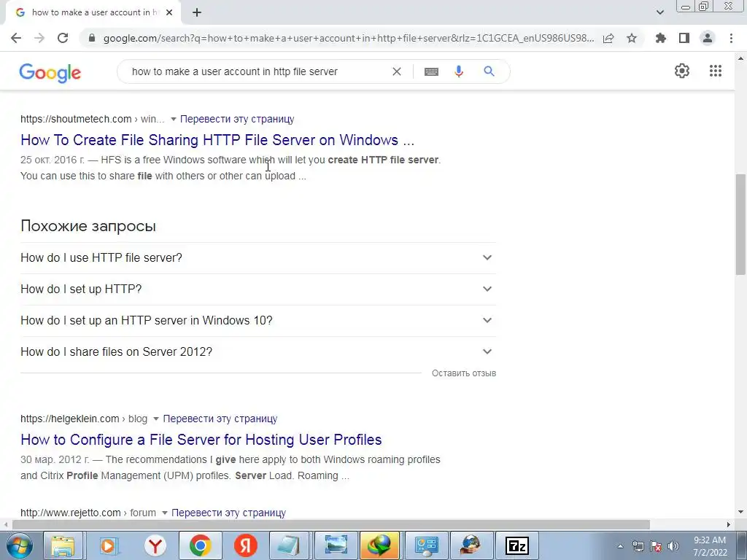Open 'How to Configure a File Server for Hosting User Profiles'
Viewport: 747px width, 560px height.
[x=201, y=440]
